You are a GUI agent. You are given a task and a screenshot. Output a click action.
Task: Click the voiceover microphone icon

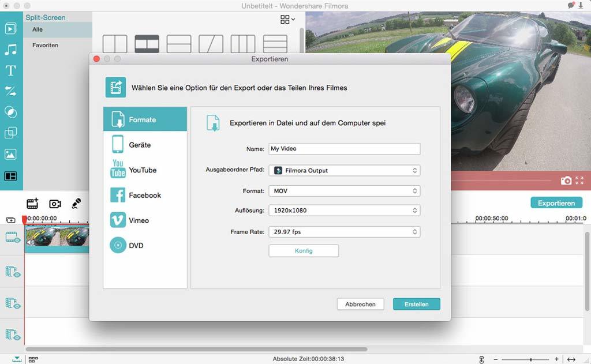(x=76, y=204)
